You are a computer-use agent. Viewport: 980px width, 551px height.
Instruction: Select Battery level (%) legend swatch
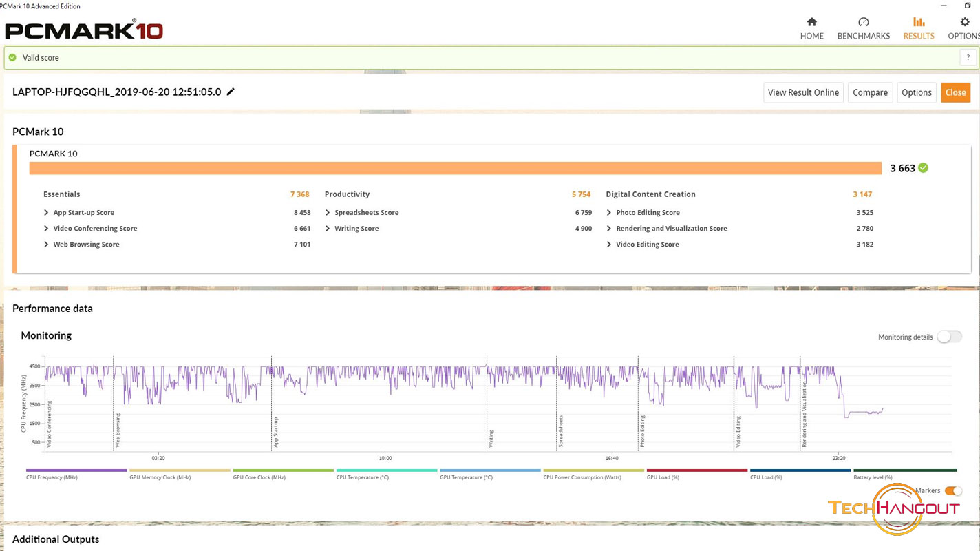(x=904, y=470)
